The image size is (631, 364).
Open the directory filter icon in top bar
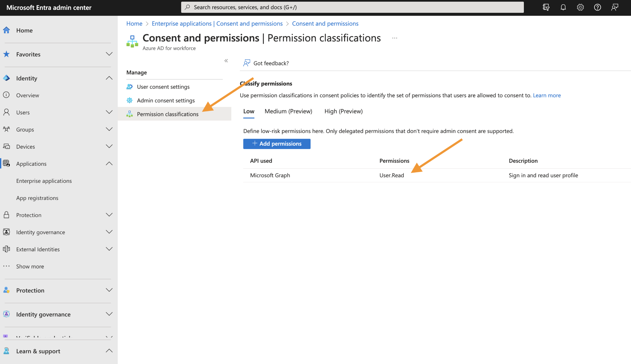(546, 7)
